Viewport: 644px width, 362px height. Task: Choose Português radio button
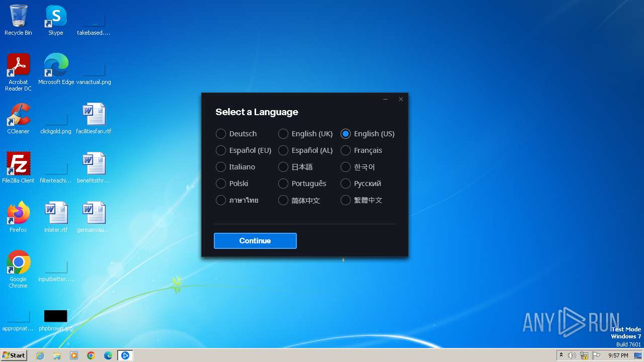(283, 184)
